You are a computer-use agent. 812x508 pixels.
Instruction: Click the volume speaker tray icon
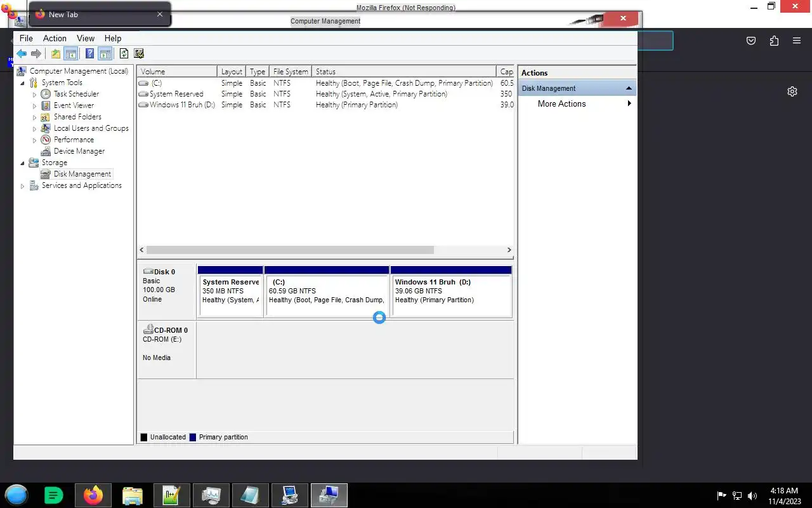click(x=753, y=496)
